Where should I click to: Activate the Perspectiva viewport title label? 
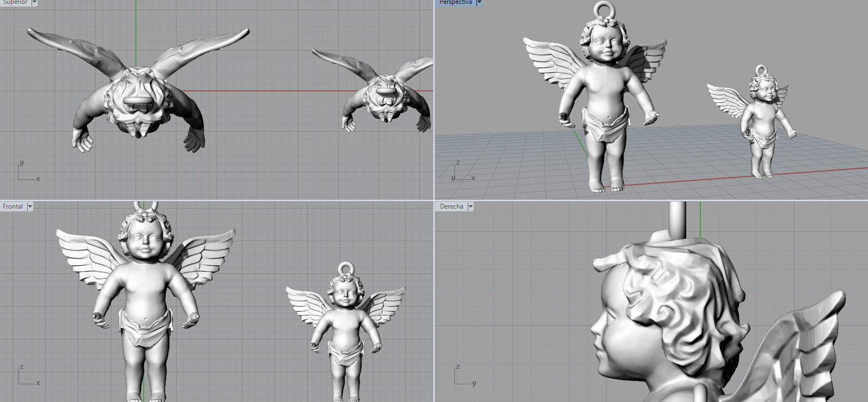coord(456,2)
